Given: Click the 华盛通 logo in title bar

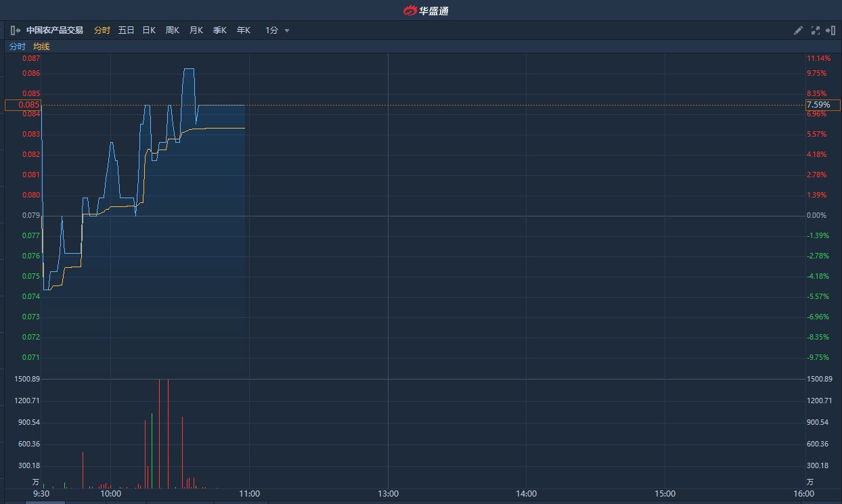Looking at the screenshot, I should (x=426, y=10).
